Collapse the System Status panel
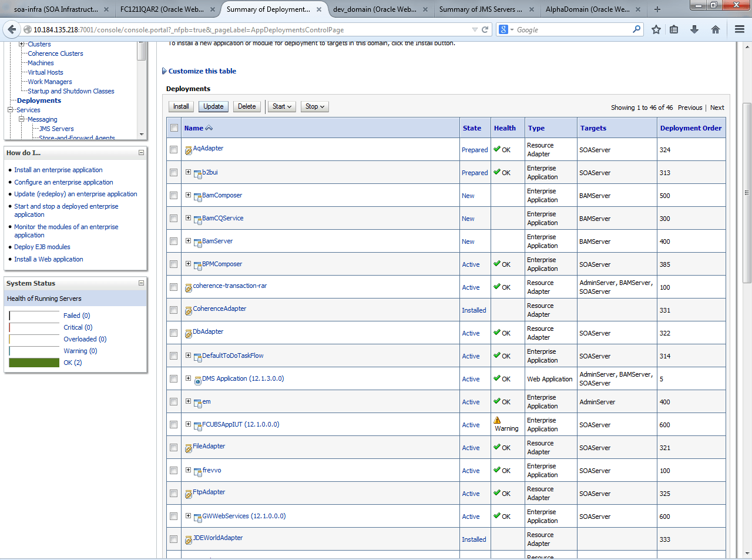 [x=141, y=283]
